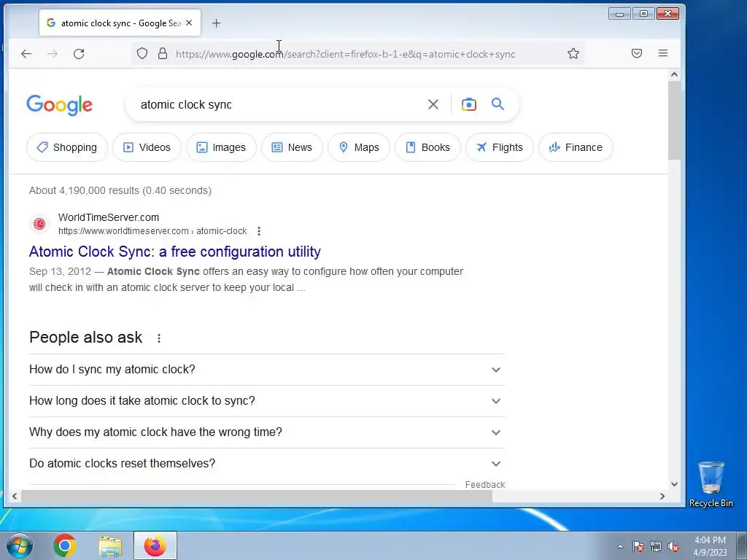Switch to Books results
Image resolution: width=747 pixels, height=560 pixels.
pos(427,147)
